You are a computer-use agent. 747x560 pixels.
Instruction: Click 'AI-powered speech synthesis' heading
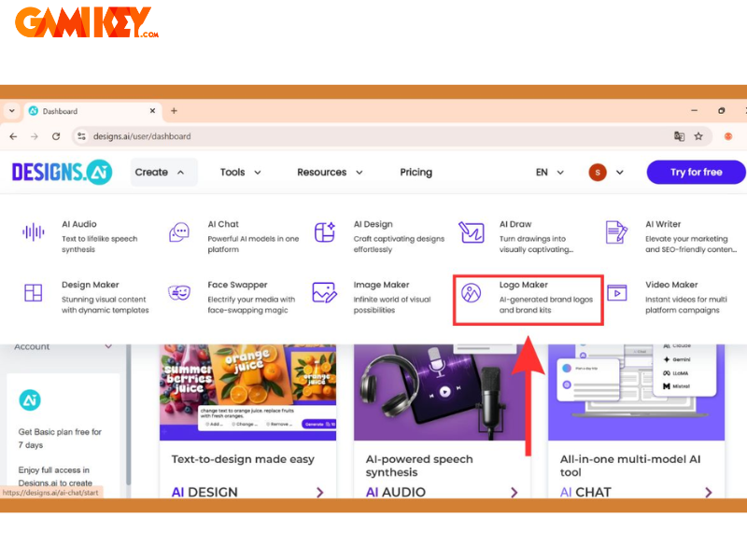[419, 466]
